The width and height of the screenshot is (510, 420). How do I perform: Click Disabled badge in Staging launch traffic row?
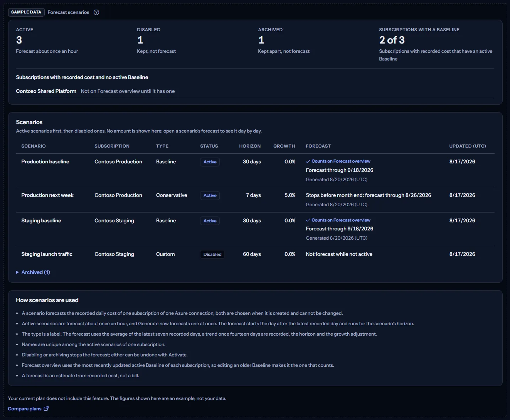[x=212, y=255]
